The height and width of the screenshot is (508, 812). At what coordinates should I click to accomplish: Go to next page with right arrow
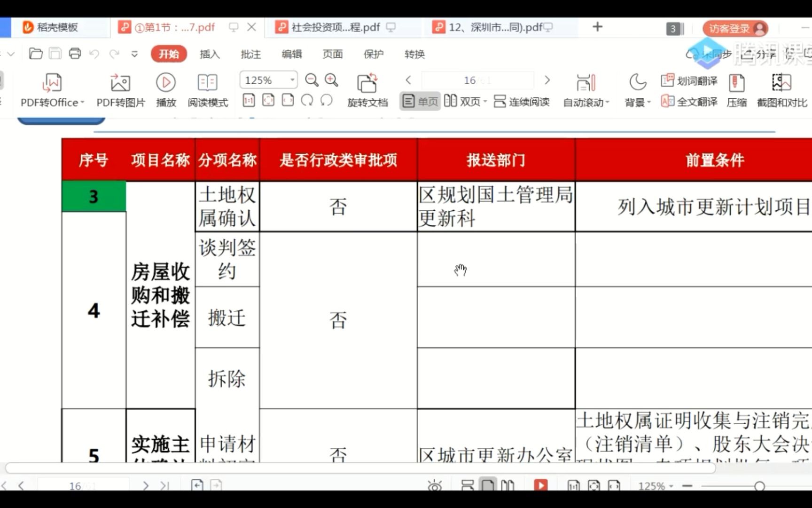tap(547, 80)
